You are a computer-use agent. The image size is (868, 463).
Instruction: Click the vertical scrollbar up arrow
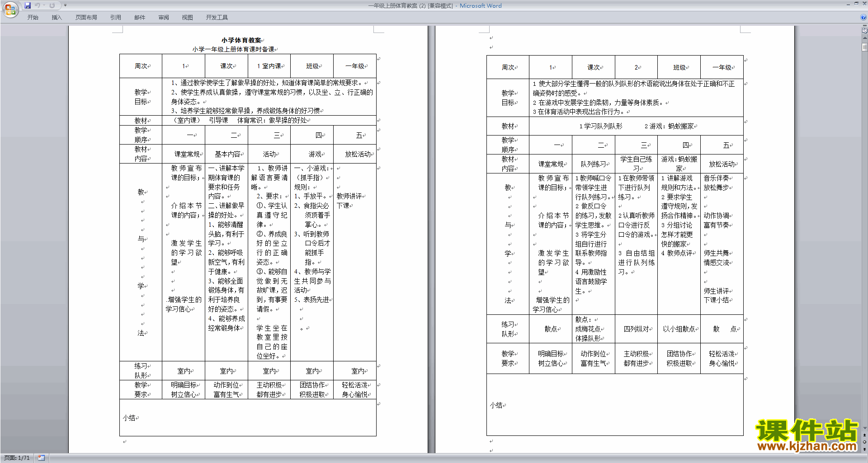pos(864,38)
